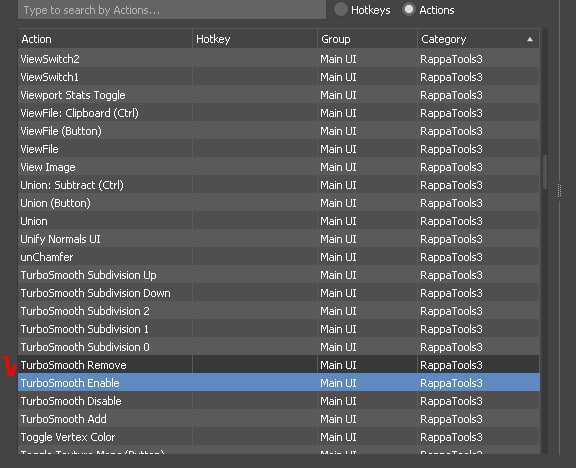
Task: Select the Viewport Stats Toggle action
Action: click(x=279, y=95)
